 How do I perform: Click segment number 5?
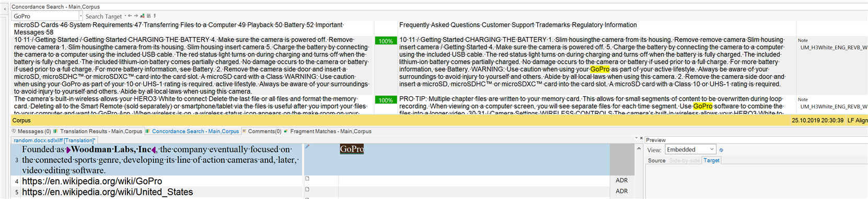pos(16,192)
